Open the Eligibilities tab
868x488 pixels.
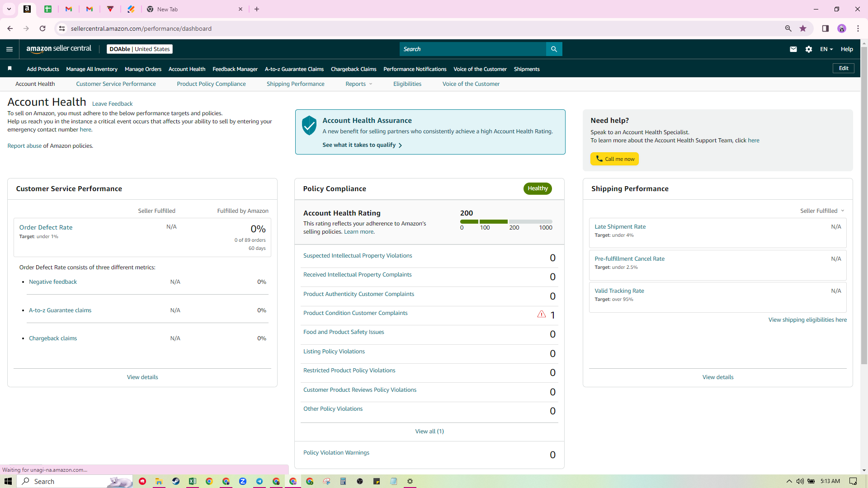[407, 84]
